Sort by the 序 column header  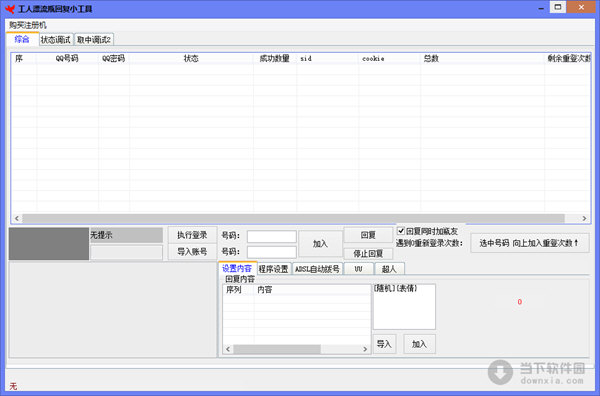(24, 59)
